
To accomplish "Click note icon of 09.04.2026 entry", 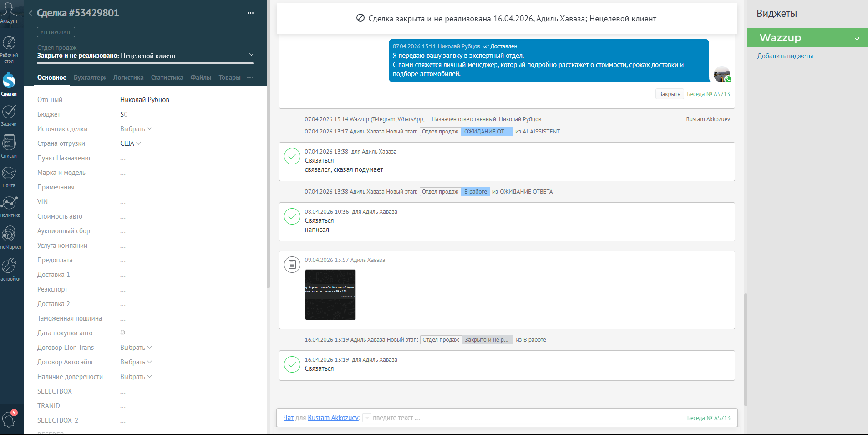I will click(292, 264).
